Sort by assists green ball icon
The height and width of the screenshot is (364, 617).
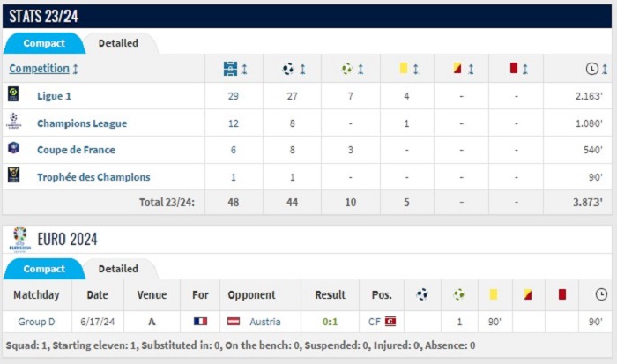(x=346, y=69)
